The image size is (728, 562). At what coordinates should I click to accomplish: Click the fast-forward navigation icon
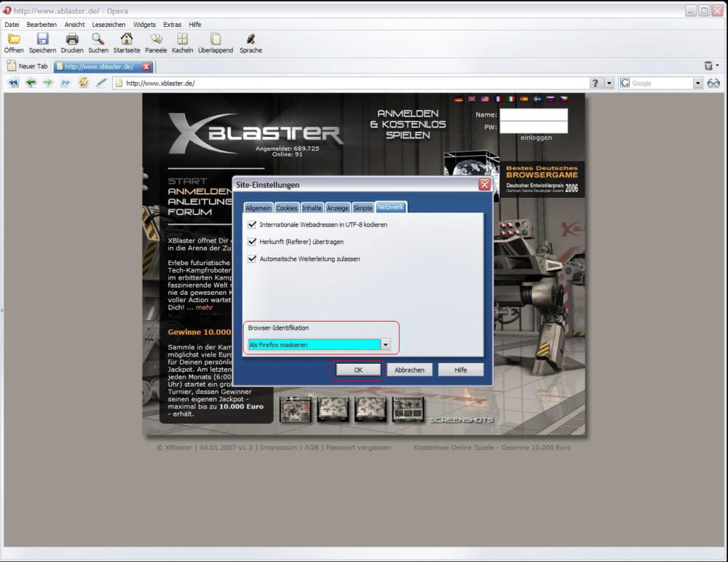point(66,83)
